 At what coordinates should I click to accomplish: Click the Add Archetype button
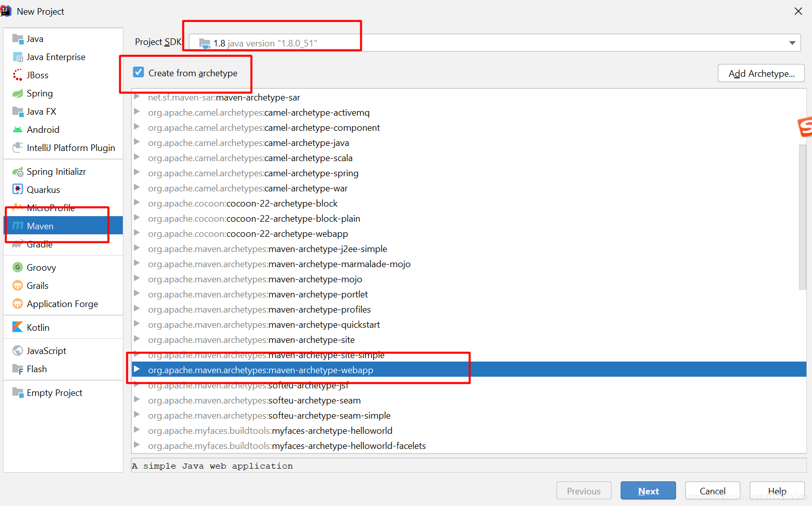[x=761, y=73]
